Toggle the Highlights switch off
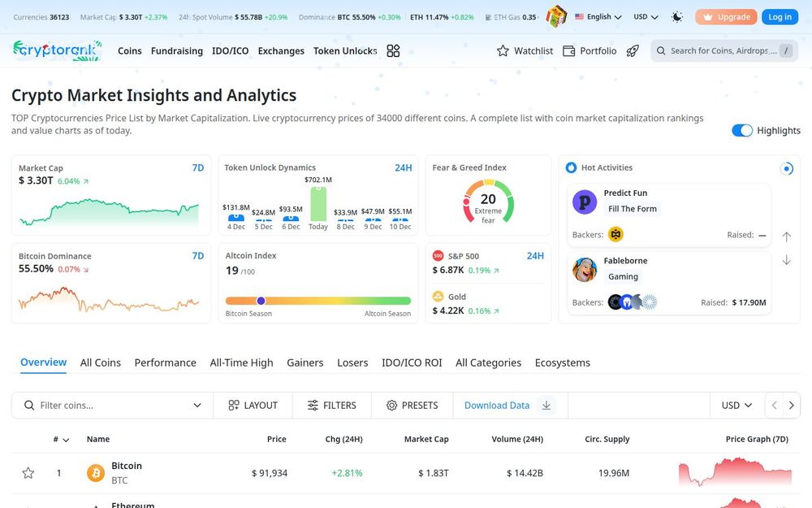This screenshot has width=812, height=508. [x=741, y=131]
